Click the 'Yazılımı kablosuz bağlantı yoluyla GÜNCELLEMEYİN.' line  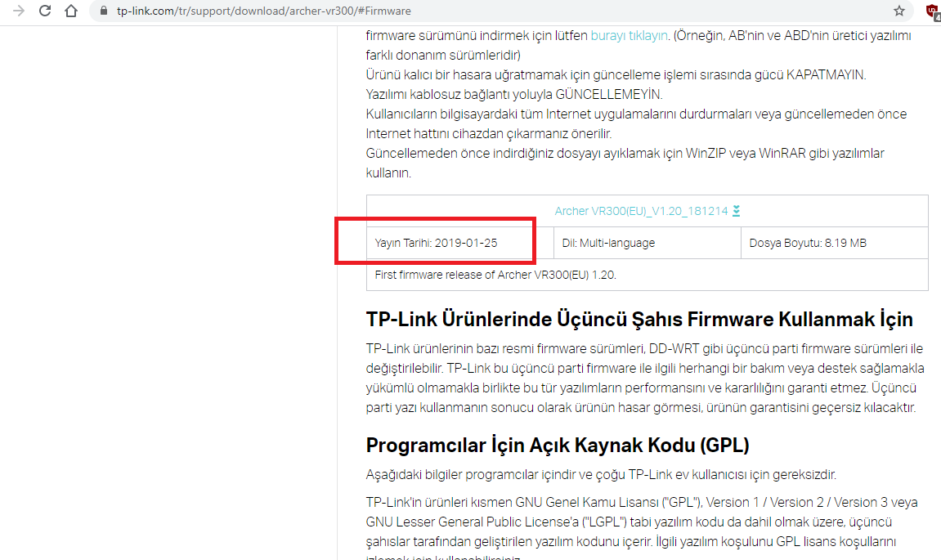click(x=514, y=94)
